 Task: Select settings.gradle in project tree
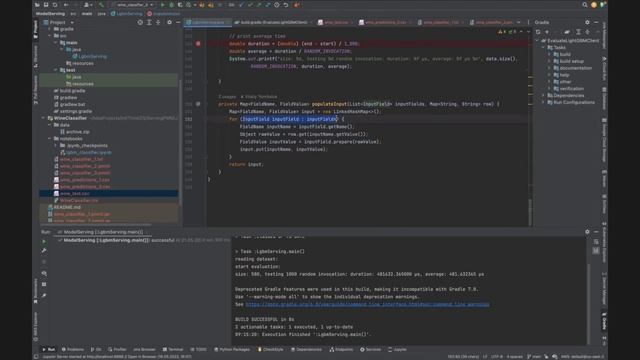tap(73, 111)
